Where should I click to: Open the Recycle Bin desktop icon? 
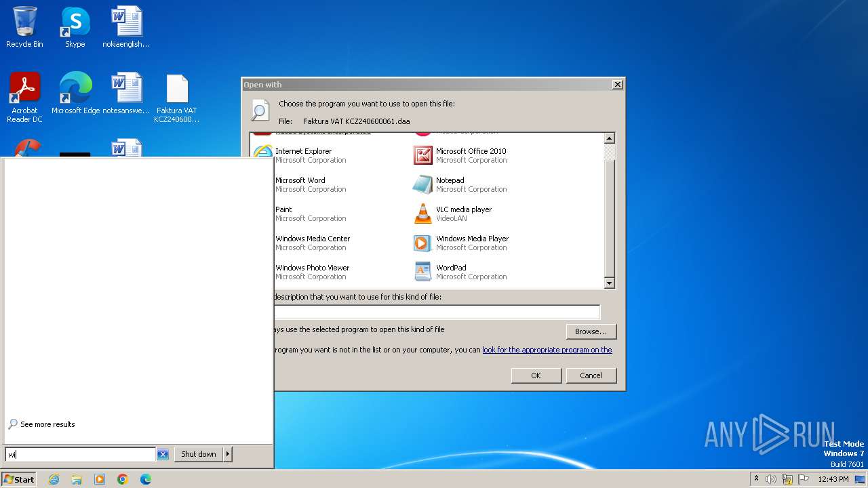(x=24, y=27)
